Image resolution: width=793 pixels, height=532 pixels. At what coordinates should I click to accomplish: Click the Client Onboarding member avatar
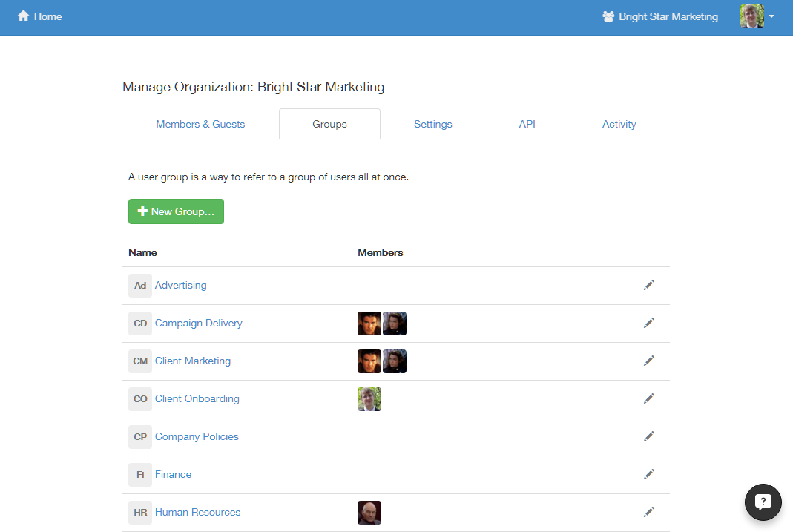click(x=369, y=398)
